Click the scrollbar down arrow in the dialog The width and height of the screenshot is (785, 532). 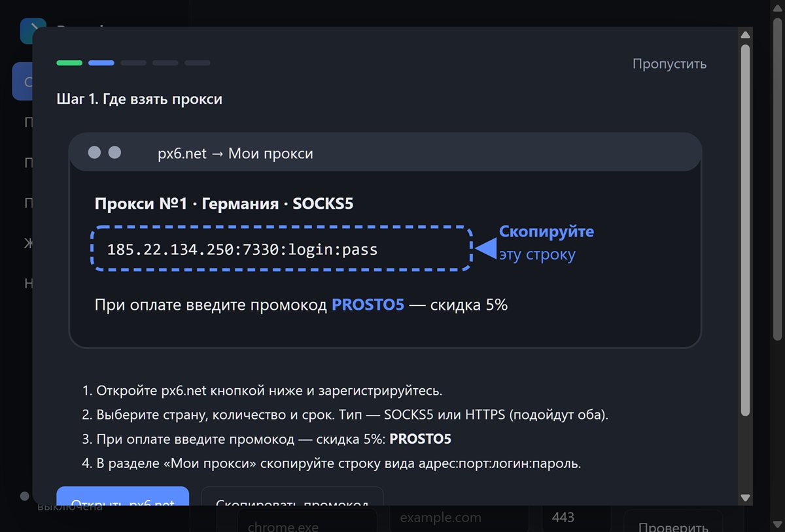coord(745,498)
